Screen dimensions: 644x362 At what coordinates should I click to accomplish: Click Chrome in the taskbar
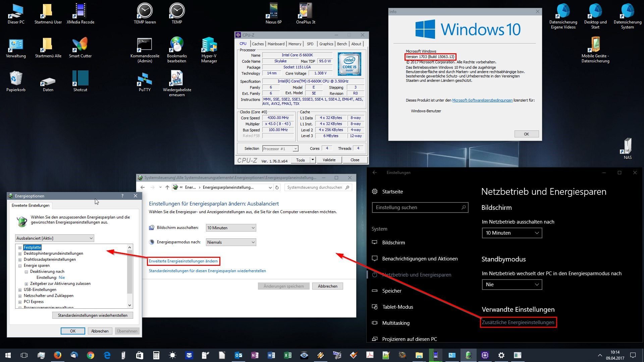[91, 355]
